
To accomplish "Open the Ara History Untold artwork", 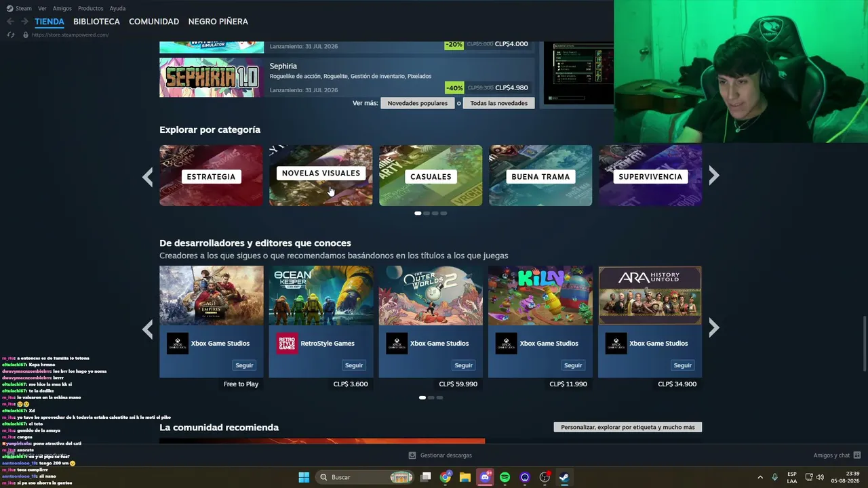I will (650, 296).
